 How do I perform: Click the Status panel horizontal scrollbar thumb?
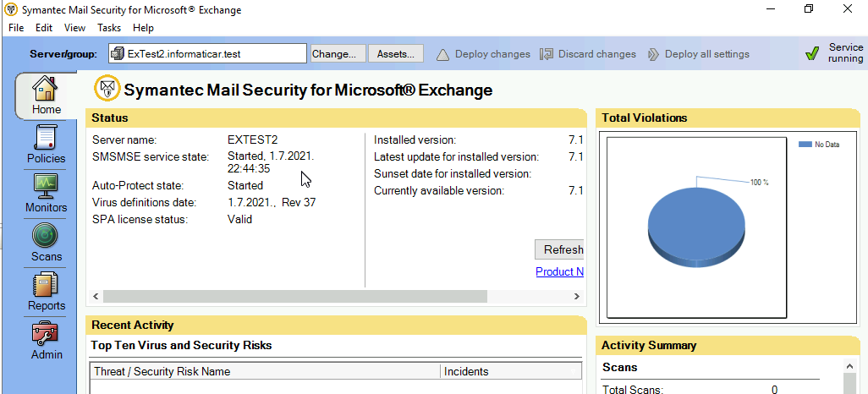[295, 296]
